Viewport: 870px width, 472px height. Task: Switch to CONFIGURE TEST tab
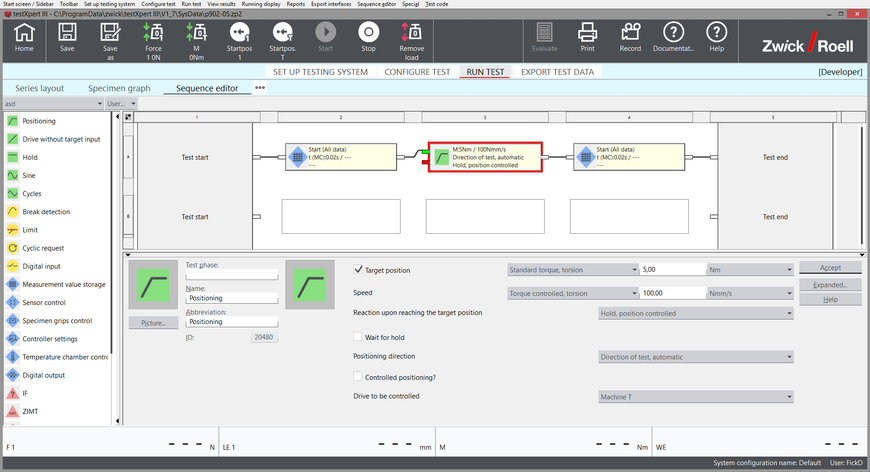point(417,72)
